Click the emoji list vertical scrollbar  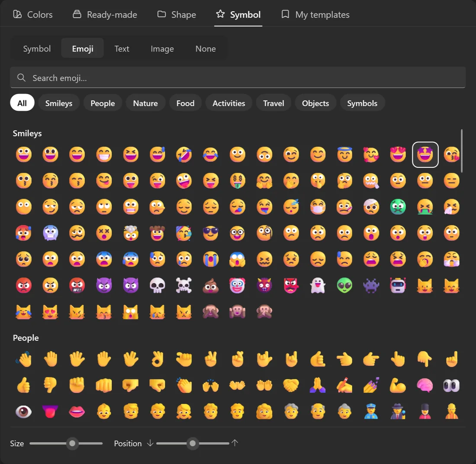tap(462, 151)
